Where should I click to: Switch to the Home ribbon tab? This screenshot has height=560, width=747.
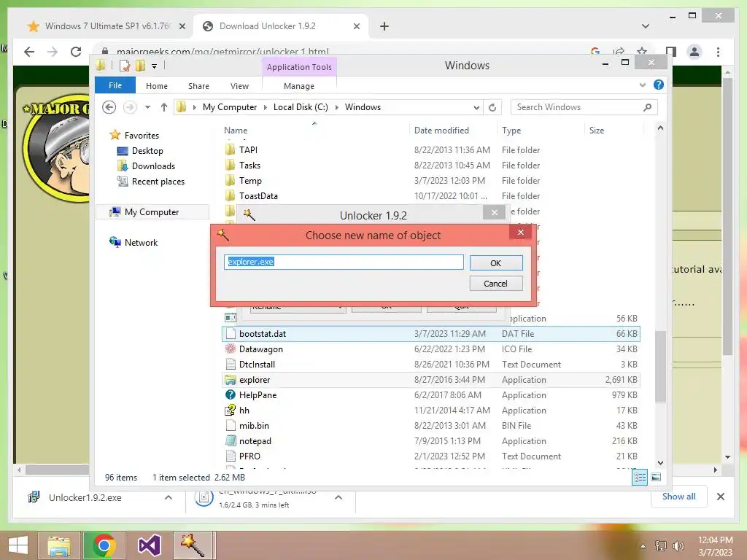pyautogui.click(x=156, y=86)
